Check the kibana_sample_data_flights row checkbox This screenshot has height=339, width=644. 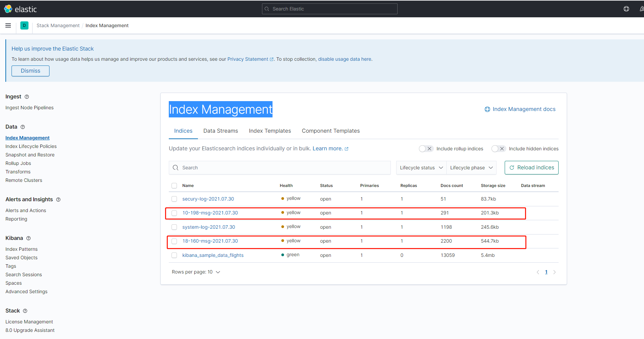(x=174, y=255)
